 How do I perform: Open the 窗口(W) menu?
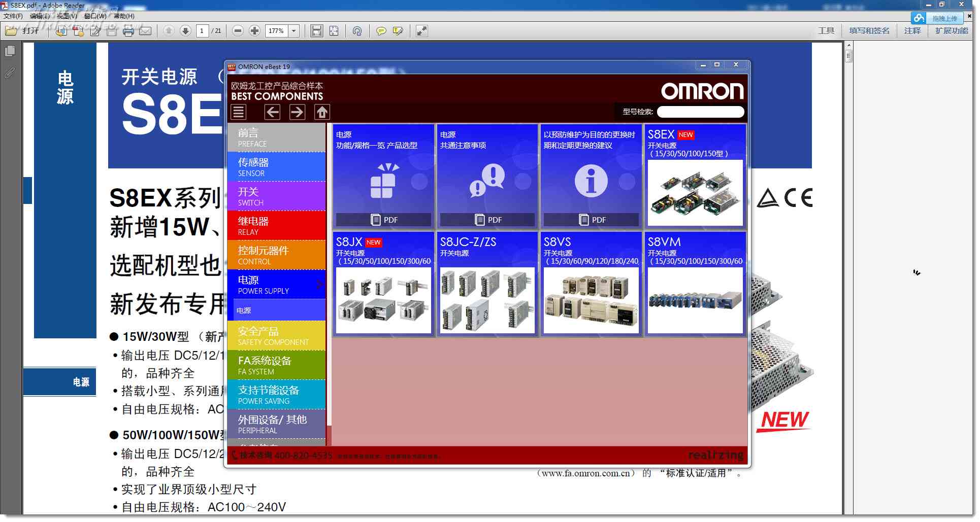[95, 16]
